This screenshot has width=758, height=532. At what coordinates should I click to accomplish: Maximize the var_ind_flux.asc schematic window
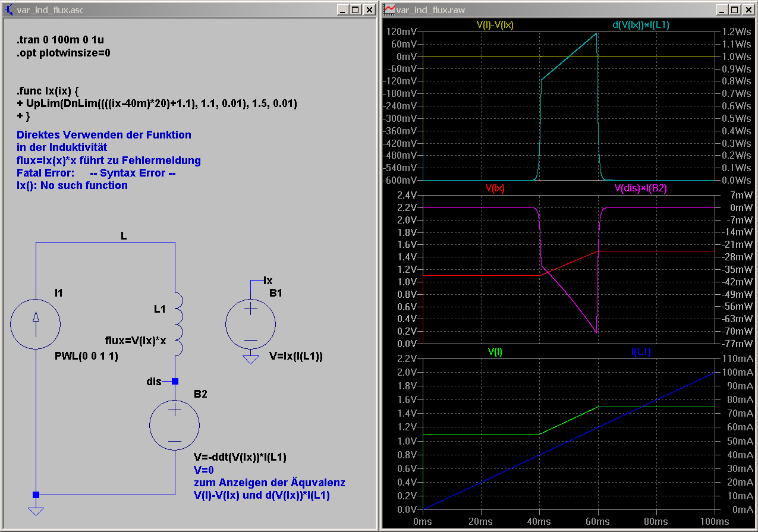[x=355, y=10]
